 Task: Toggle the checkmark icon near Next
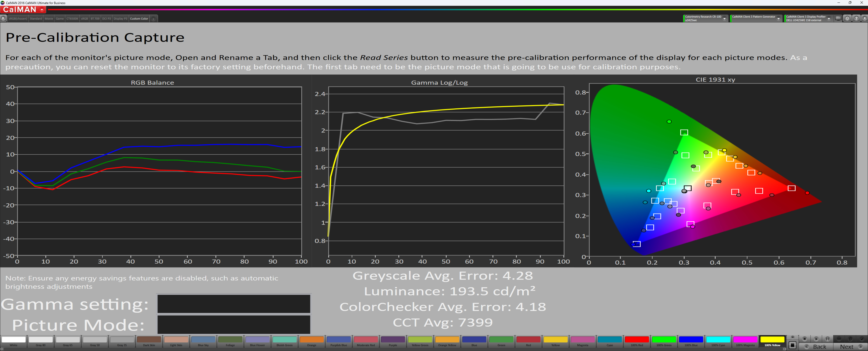[862, 339]
